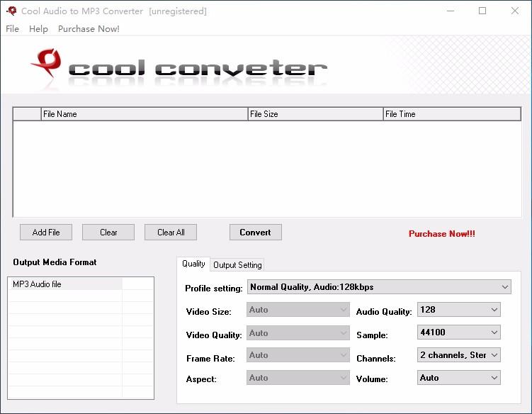Sort by the File Size column header
This screenshot has height=414, width=532.
point(315,114)
